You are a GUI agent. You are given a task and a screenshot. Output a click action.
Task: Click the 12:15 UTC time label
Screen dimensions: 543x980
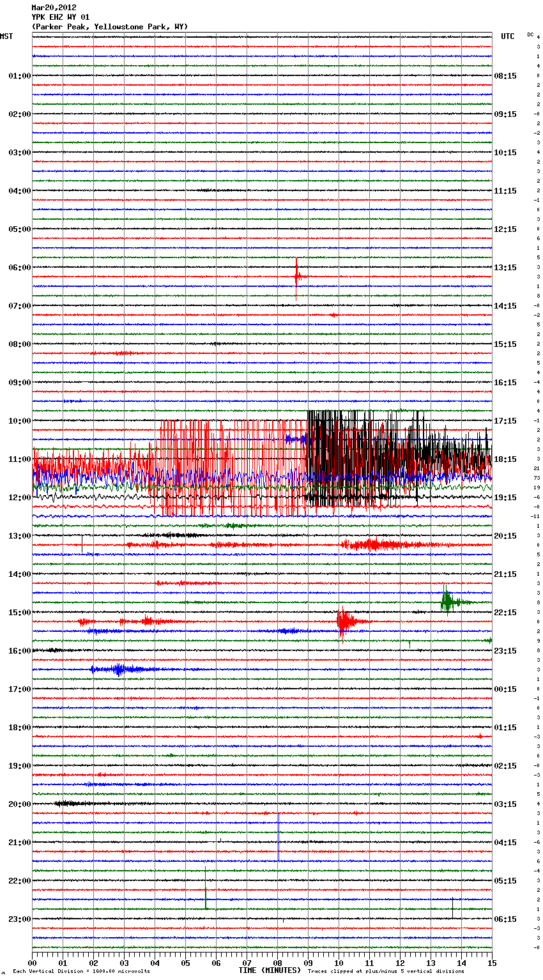pos(505,229)
